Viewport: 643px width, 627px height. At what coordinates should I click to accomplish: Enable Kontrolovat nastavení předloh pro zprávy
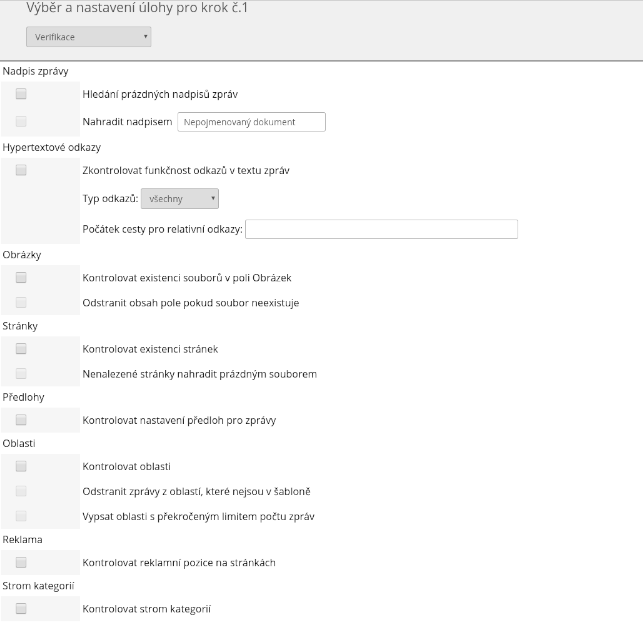point(21,420)
